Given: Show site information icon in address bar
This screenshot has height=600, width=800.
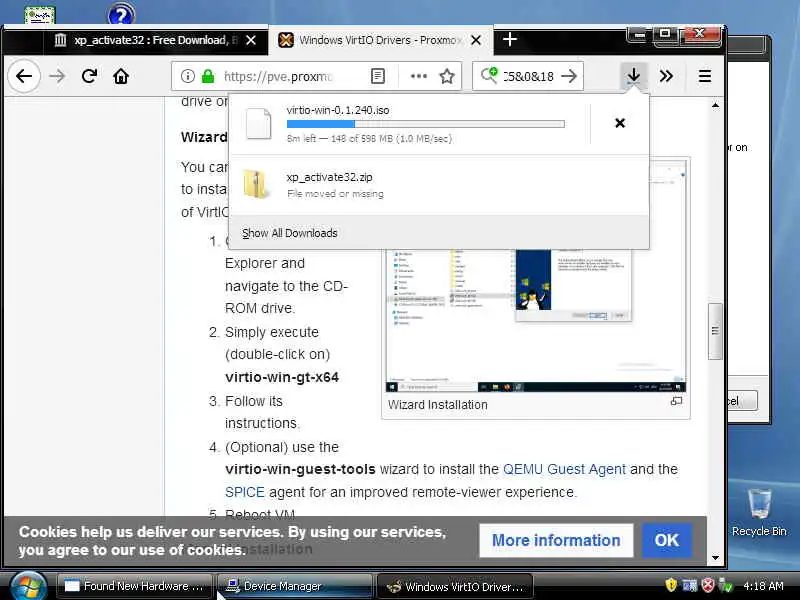Looking at the screenshot, I should click(x=187, y=77).
